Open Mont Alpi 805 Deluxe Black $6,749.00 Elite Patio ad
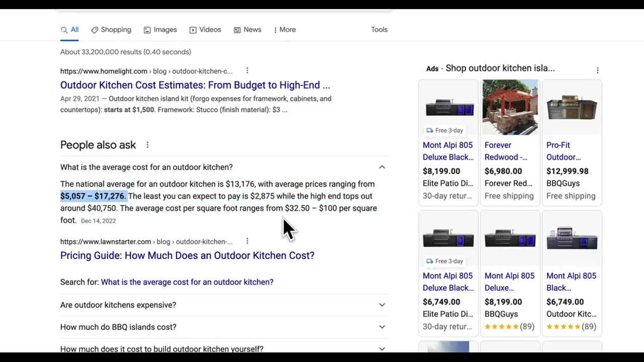This screenshot has height=362, width=644. coord(448,282)
